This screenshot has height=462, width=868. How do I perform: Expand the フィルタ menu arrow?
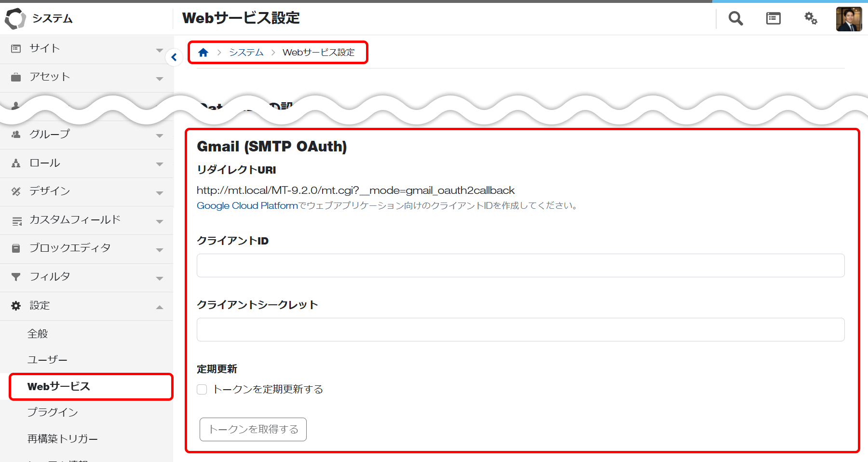(160, 278)
